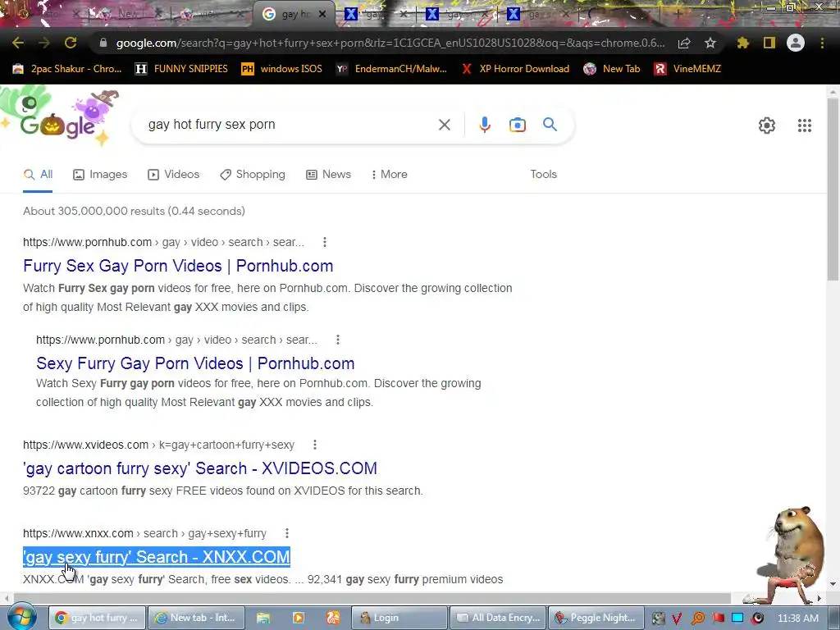Open the EndermanCH/Malw... bookmark
This screenshot has width=840, height=630.
(391, 69)
